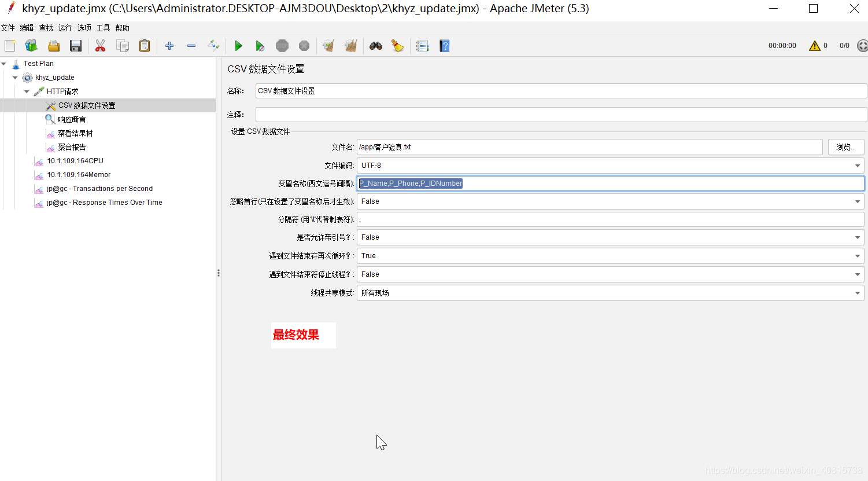Click the Clear all results icon
Viewport: 868px width, 481px height.
(x=351, y=46)
